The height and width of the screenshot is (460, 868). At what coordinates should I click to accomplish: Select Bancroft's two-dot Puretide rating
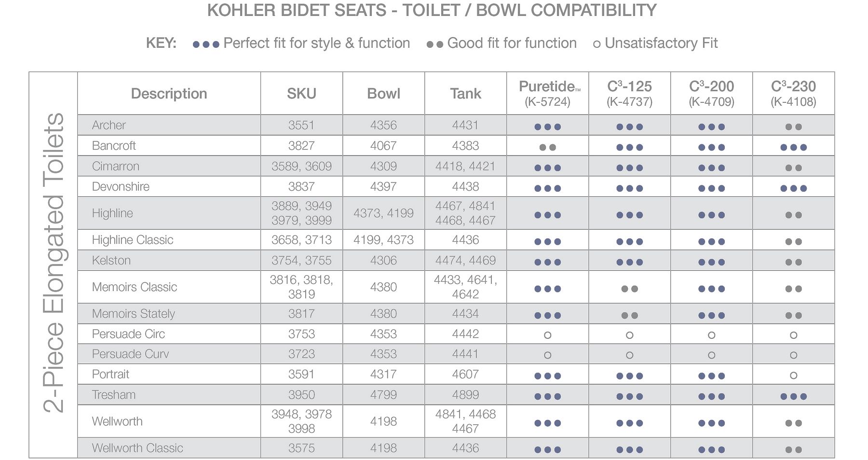pos(547,147)
